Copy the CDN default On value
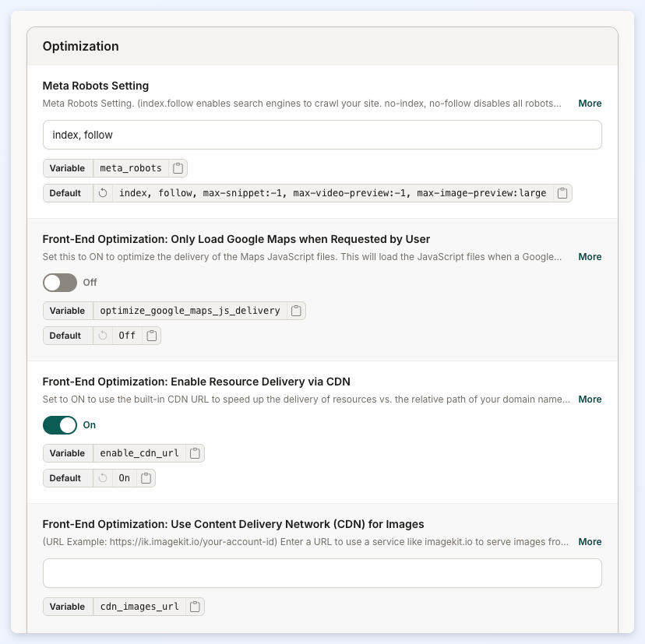This screenshot has width=645, height=644. [x=146, y=478]
